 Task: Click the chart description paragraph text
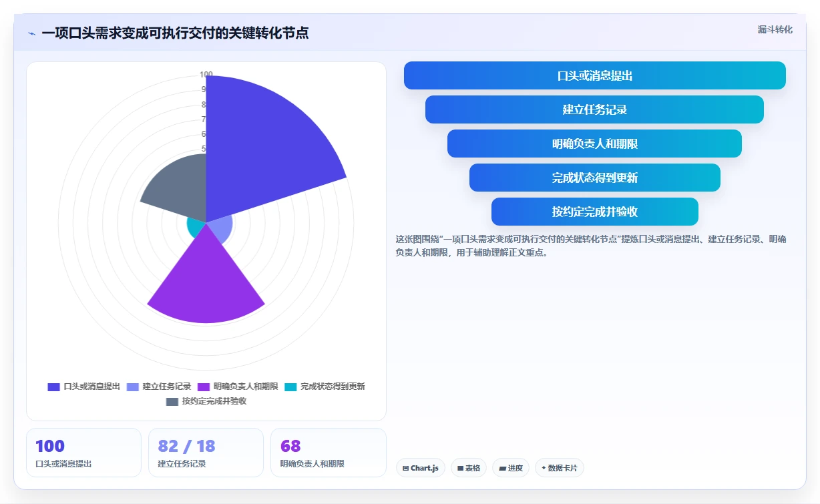pyautogui.click(x=591, y=246)
